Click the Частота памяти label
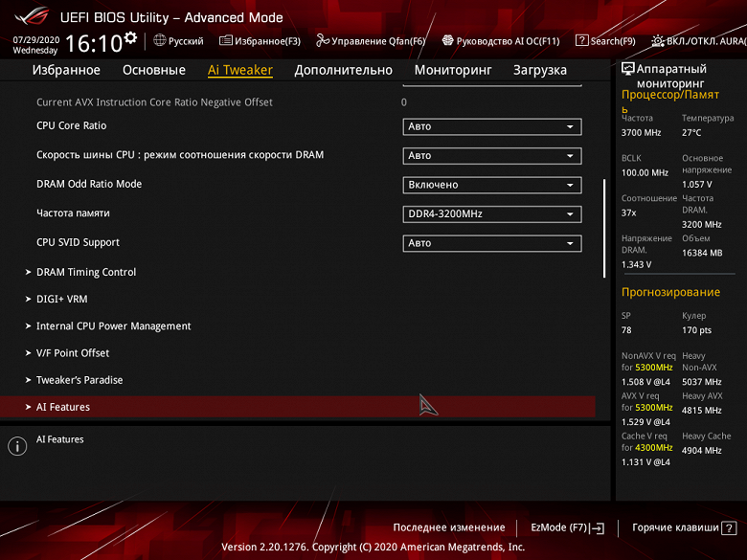747x560 pixels. pos(73,213)
